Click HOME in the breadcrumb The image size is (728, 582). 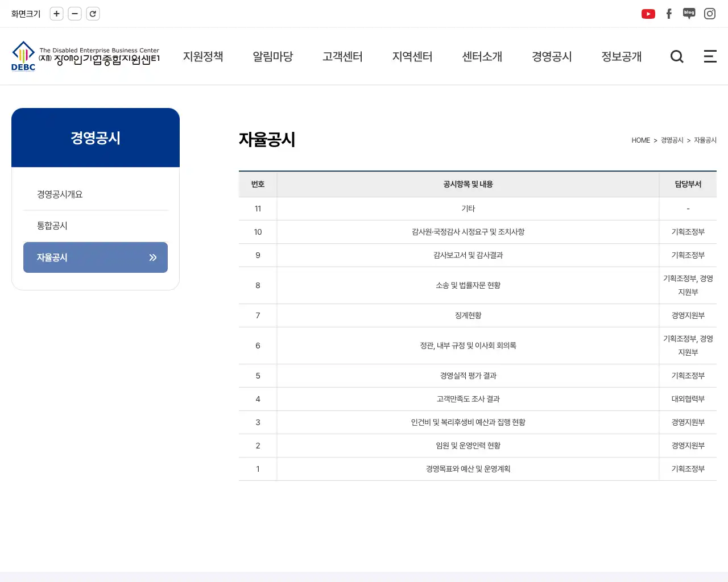[x=640, y=140]
